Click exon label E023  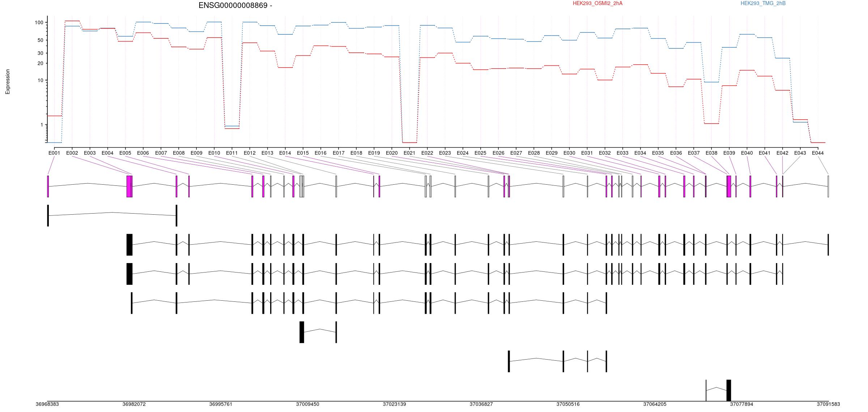[445, 153]
